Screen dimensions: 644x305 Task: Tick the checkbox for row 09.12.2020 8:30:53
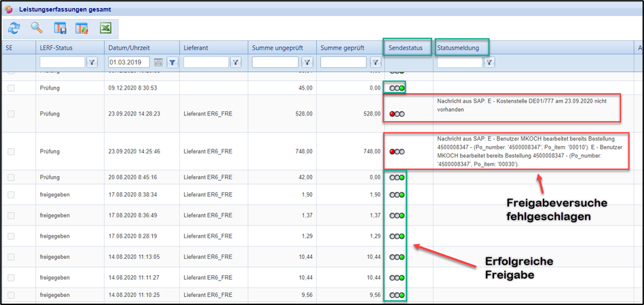[x=11, y=88]
